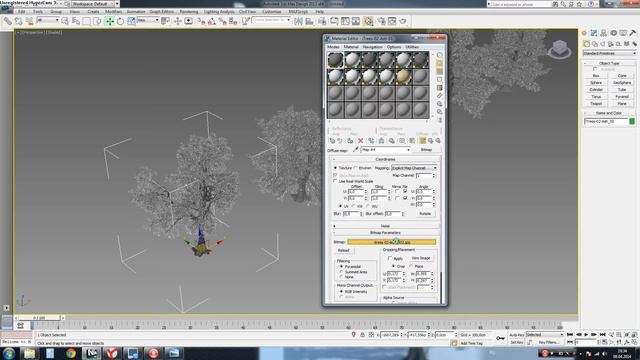This screenshot has width=640, height=360.
Task: Enable the Apply cropping checkbox
Action: (x=390, y=258)
